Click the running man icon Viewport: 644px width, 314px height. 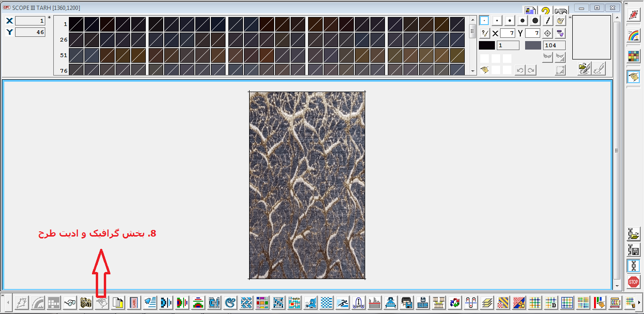click(x=343, y=302)
